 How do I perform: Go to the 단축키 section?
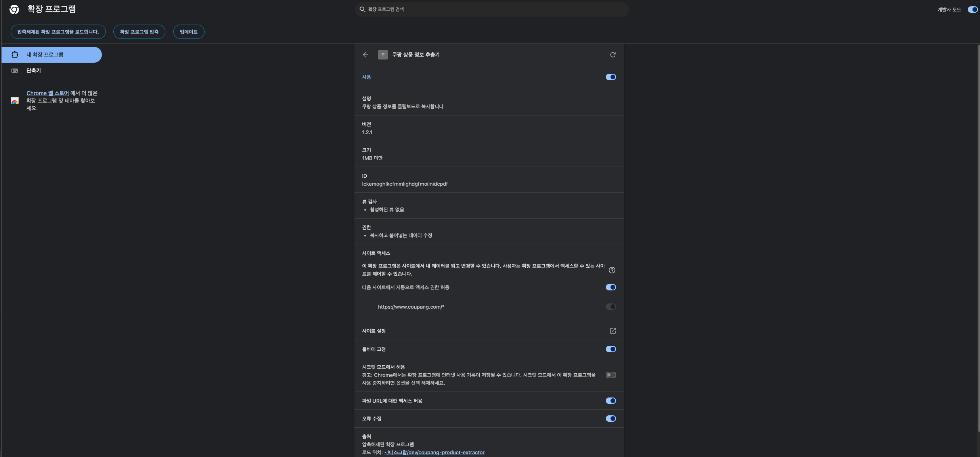pos(33,70)
